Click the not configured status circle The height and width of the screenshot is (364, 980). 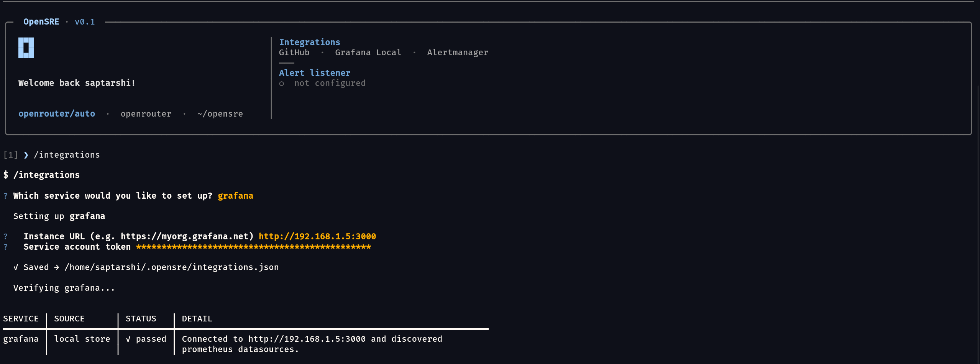pos(282,84)
